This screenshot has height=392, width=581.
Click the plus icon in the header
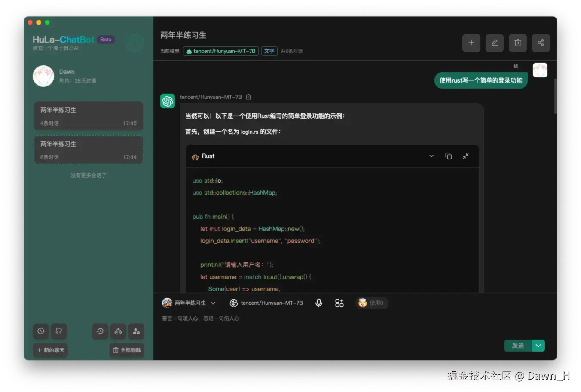(471, 43)
